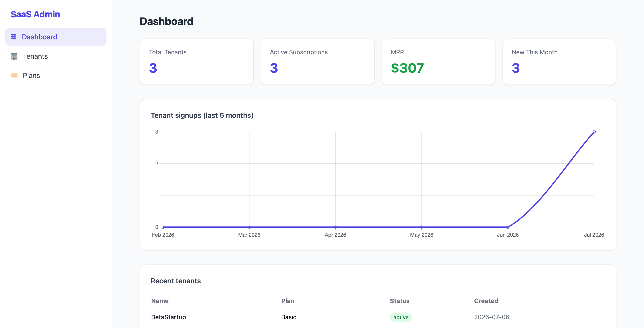The height and width of the screenshot is (328, 644).
Task: Click the SaaS Admin logo
Action: click(x=35, y=14)
